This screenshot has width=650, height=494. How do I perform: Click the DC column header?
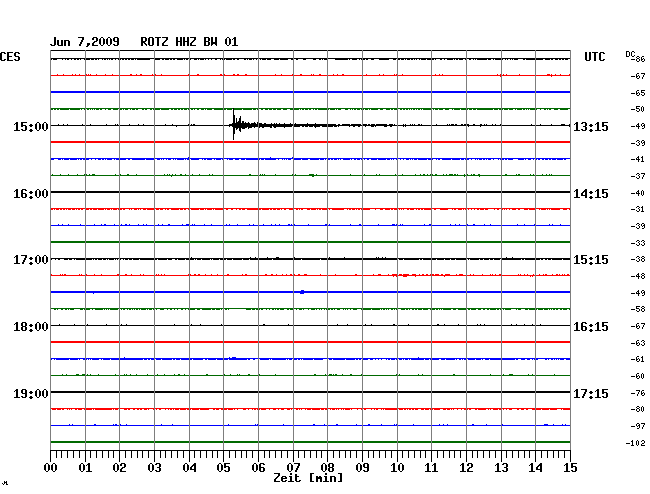630,54
